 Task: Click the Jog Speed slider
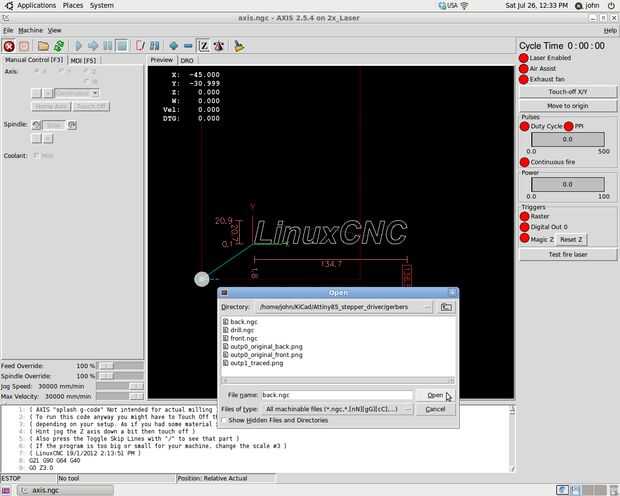coord(120,386)
